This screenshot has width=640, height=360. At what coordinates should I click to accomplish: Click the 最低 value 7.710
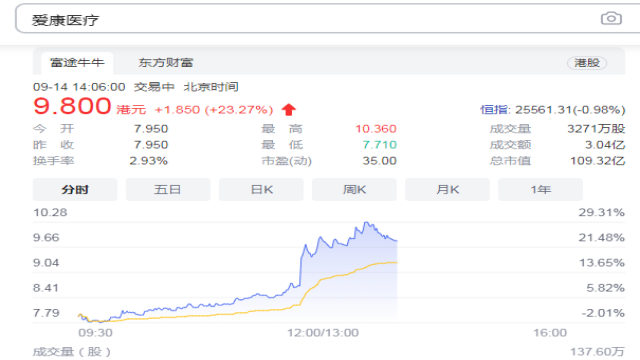click(380, 145)
